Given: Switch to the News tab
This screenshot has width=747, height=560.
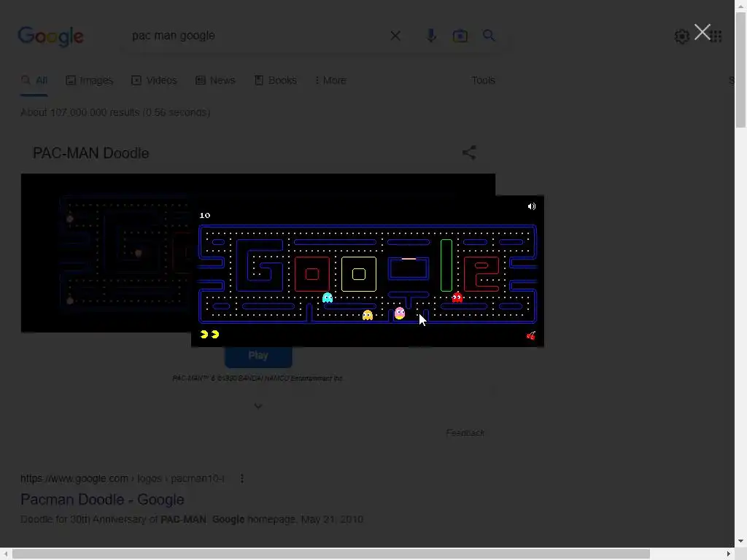Looking at the screenshot, I should tap(215, 80).
